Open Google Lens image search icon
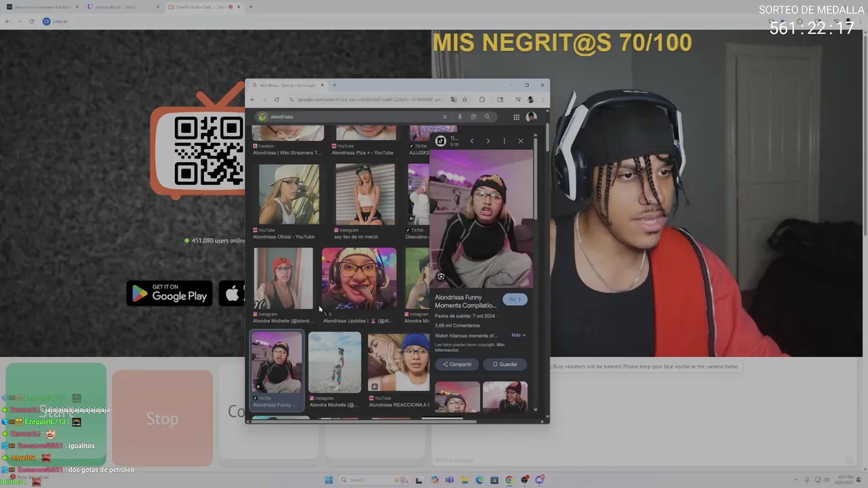This screenshot has width=868, height=488. [473, 117]
